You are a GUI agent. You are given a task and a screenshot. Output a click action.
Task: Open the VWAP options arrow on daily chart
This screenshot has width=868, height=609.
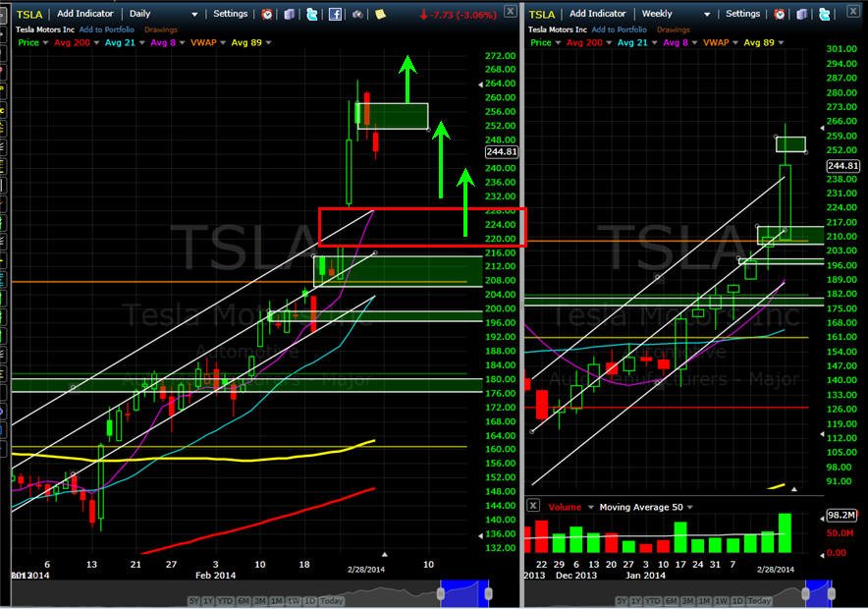[223, 42]
